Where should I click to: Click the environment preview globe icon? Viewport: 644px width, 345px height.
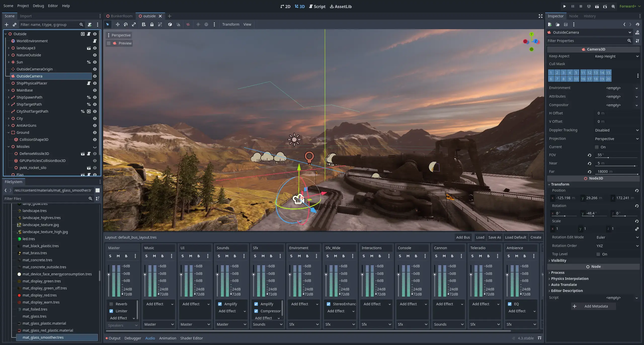click(206, 24)
